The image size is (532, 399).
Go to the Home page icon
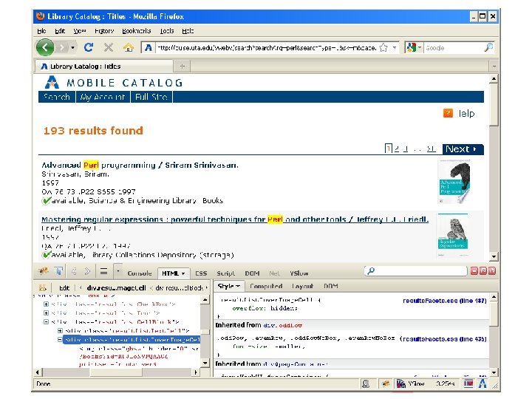[x=129, y=47]
